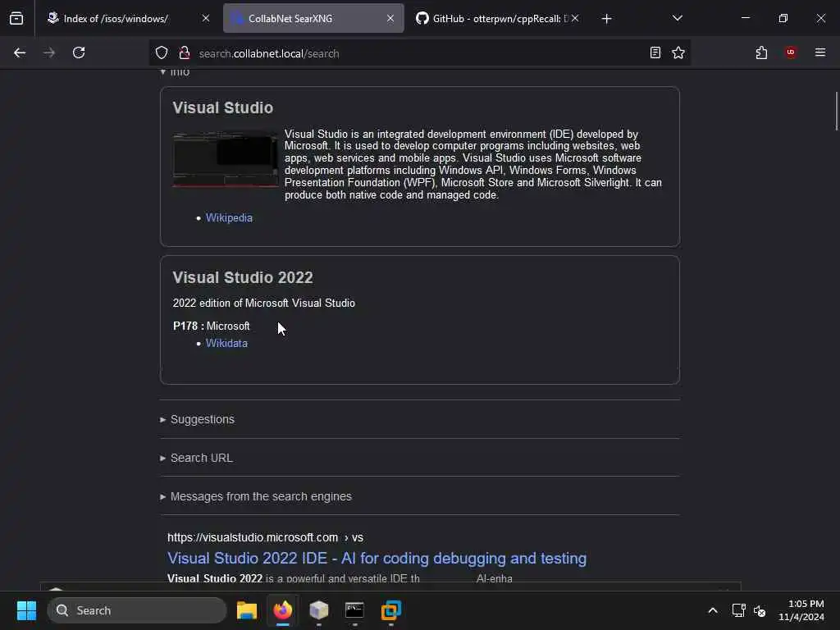Click the network status tray icon
This screenshot has height=630, width=840.
coord(739,610)
